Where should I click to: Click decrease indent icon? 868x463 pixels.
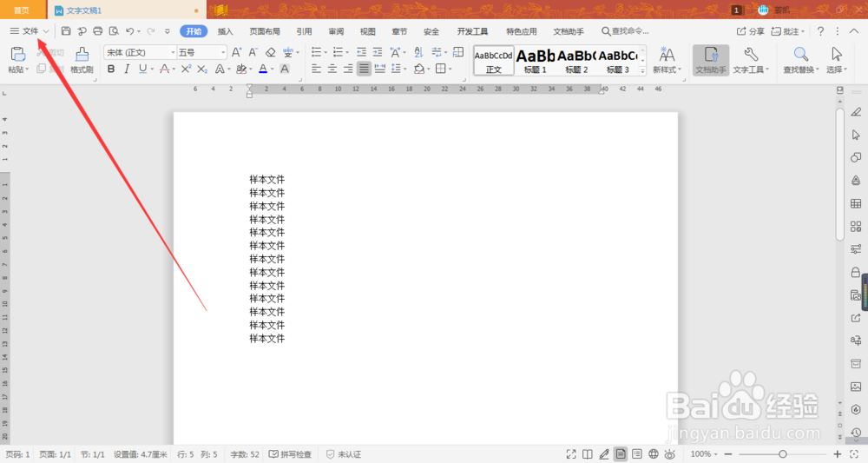[361, 52]
